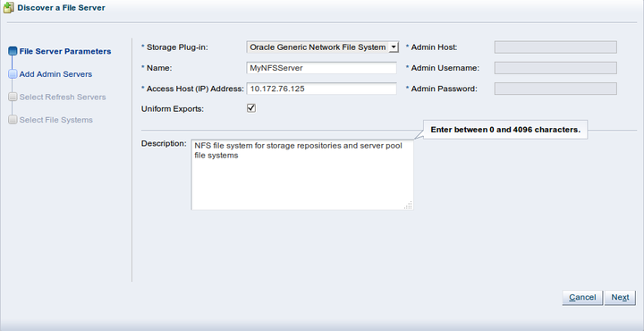Open the Storage Plug-in dropdown arrow
Screen dimensions: 644x331
pos(394,47)
